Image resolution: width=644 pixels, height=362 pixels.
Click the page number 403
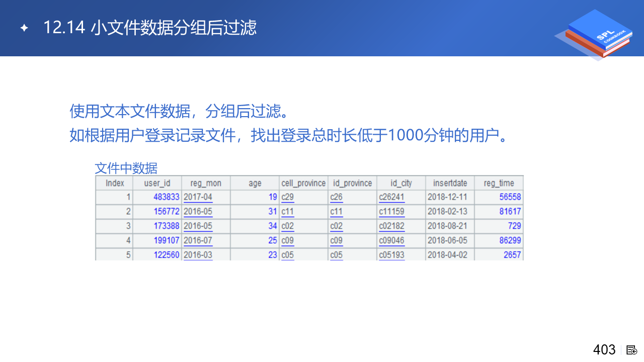coord(604,349)
